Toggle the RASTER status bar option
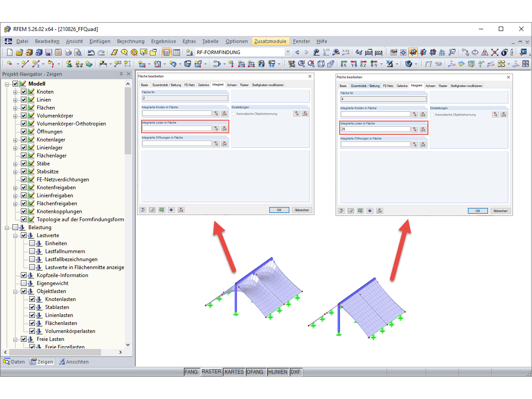This screenshot has height=399, width=532. pos(211,372)
